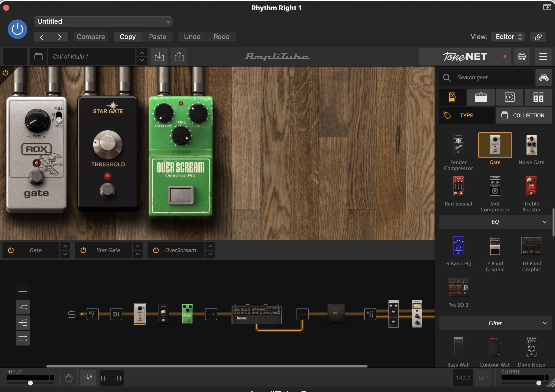Click the export preset share icon

(x=179, y=57)
